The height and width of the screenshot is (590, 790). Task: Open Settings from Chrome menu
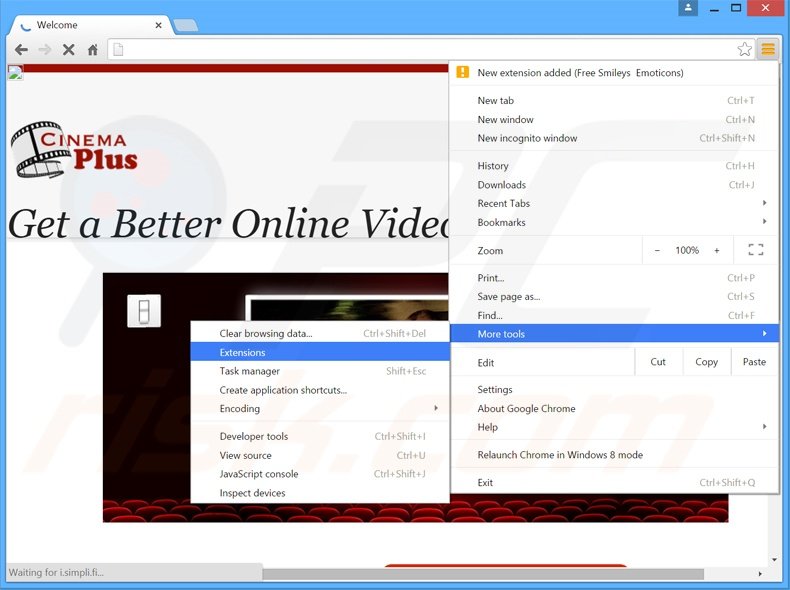coord(614,389)
